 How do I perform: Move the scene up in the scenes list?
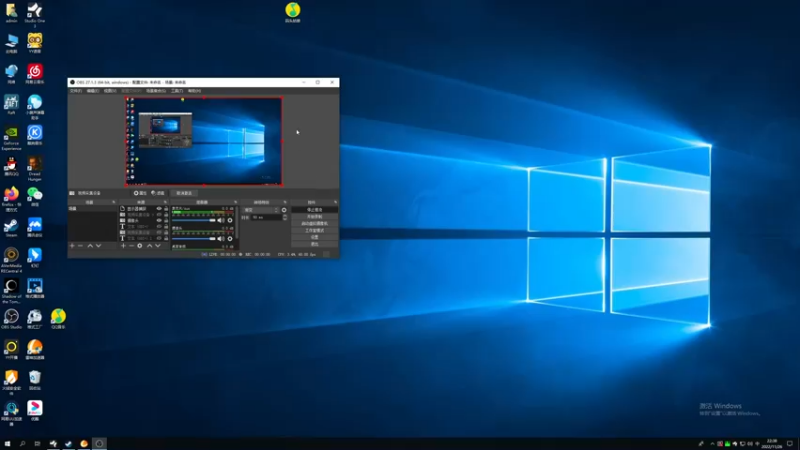pos(90,246)
